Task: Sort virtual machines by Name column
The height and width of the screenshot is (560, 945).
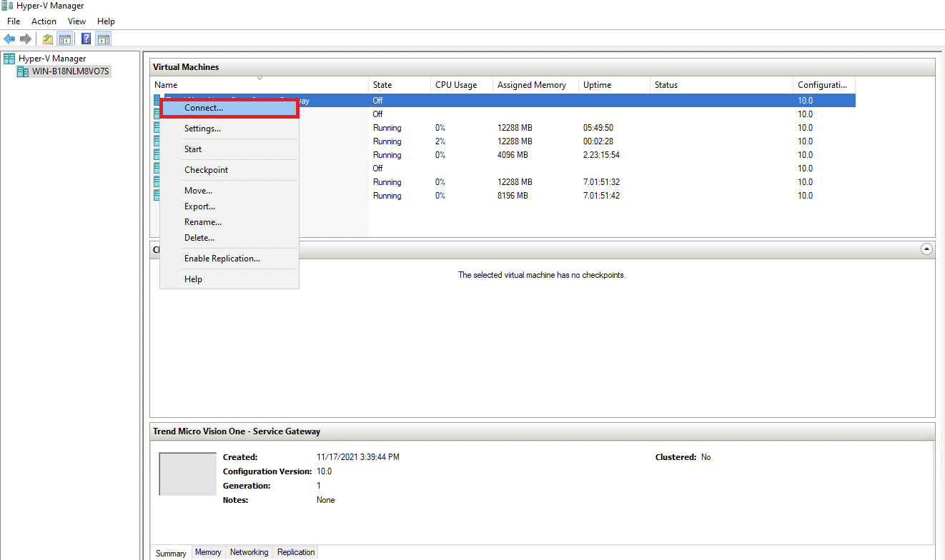Action: coord(166,85)
